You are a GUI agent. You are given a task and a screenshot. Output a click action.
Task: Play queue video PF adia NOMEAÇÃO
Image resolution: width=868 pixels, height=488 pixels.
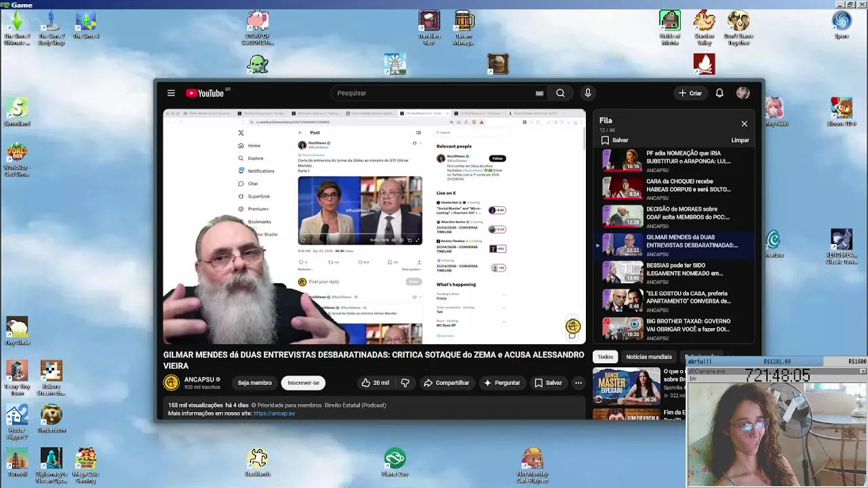point(675,161)
